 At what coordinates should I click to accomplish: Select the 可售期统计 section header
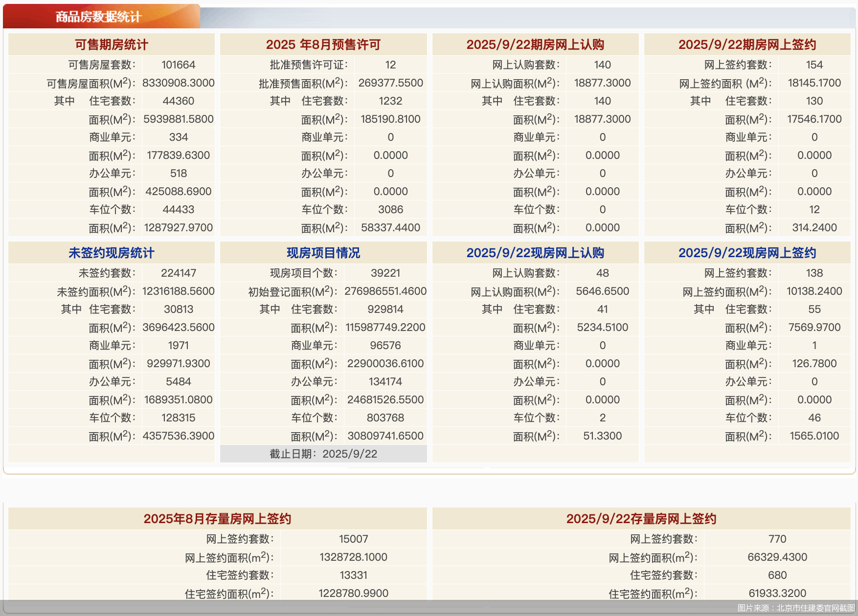[x=112, y=44]
